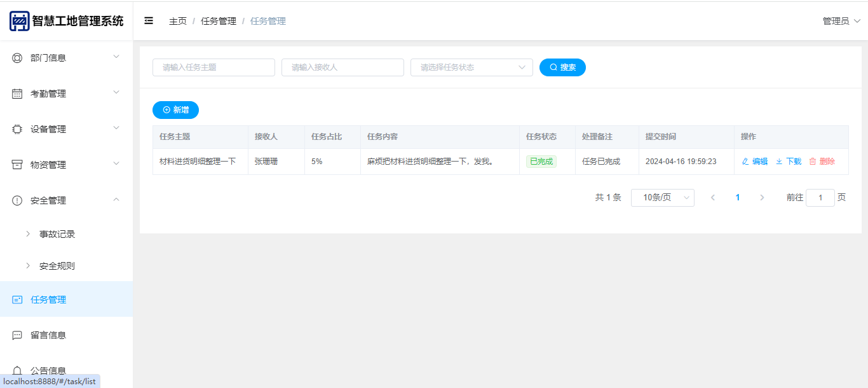The image size is (868, 388).
Task: Expand the 设备管理 sidebar menu
Action: pyautogui.click(x=66, y=129)
